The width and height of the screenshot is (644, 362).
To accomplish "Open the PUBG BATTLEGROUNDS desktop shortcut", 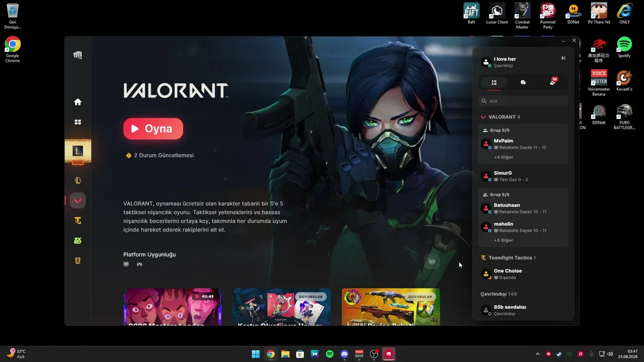I will (x=624, y=117).
